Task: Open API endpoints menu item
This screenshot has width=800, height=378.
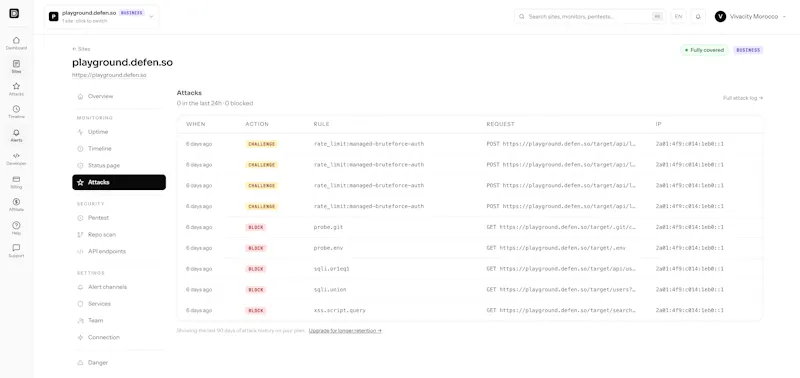Action: (x=119, y=251)
